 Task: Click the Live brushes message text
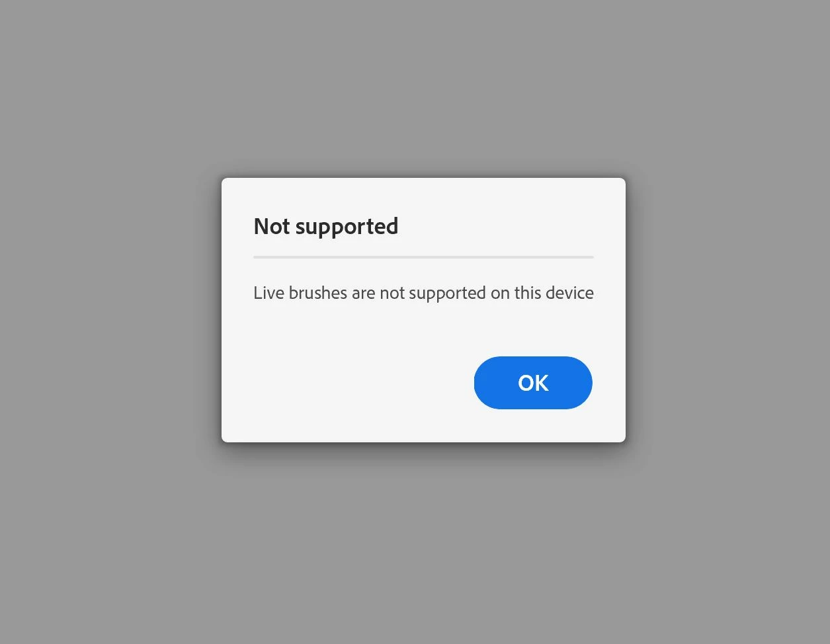coord(423,293)
